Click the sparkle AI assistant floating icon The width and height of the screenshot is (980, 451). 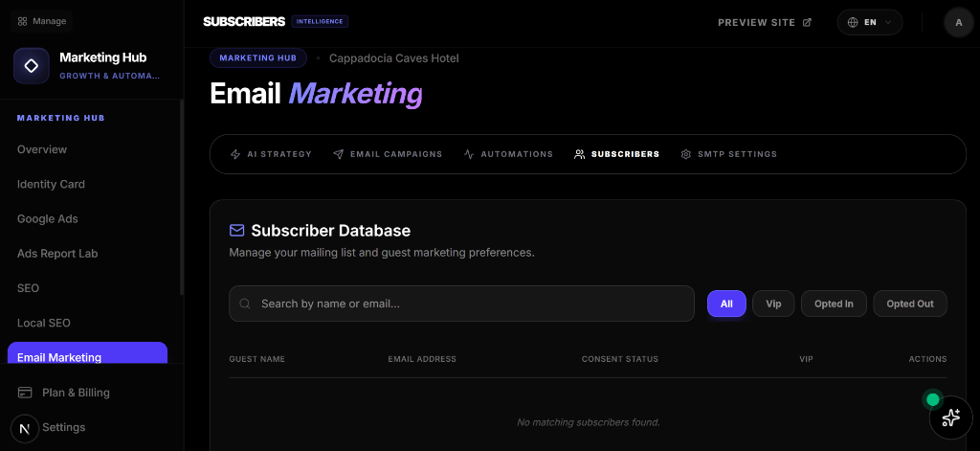coord(950,417)
